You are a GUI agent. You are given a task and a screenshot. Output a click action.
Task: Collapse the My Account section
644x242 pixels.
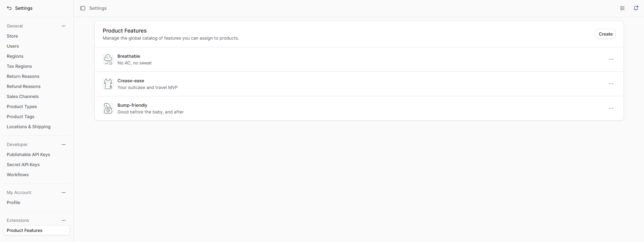click(64, 192)
